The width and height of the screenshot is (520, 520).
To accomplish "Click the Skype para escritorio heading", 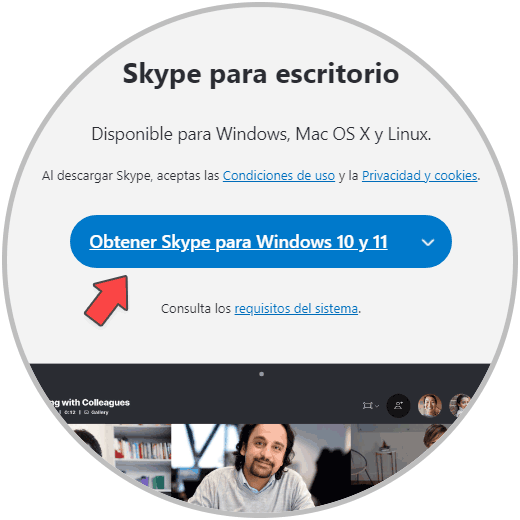I will [261, 74].
